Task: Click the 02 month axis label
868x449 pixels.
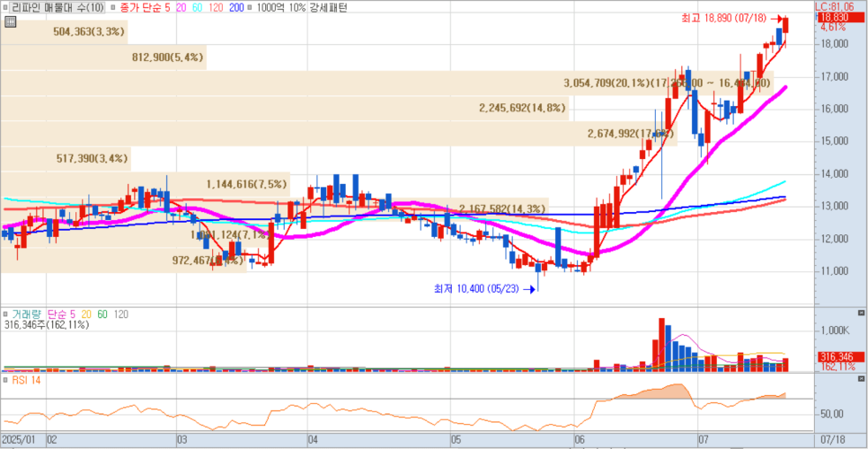Action: point(53,440)
